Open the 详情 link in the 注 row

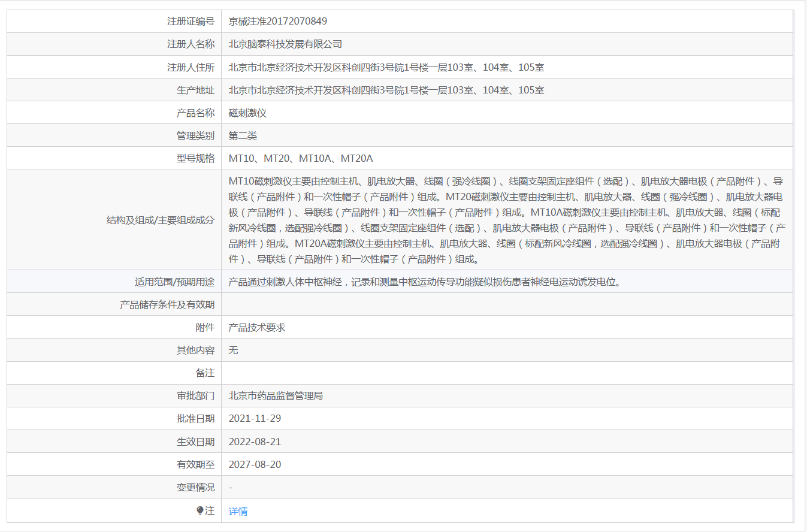(x=238, y=511)
